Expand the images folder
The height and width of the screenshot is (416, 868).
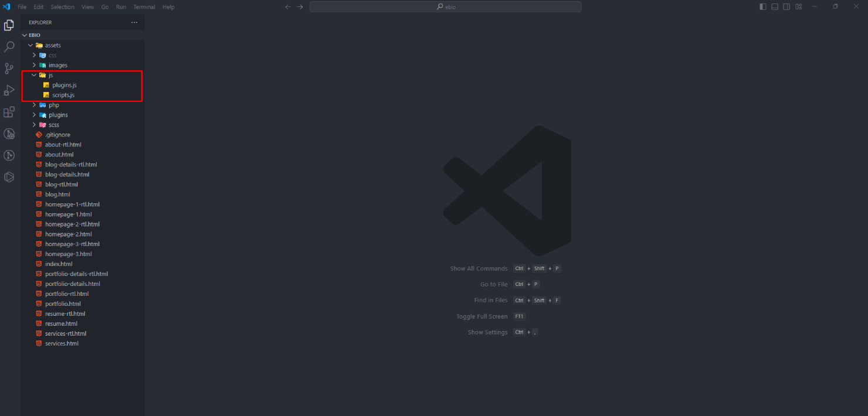click(x=82, y=65)
